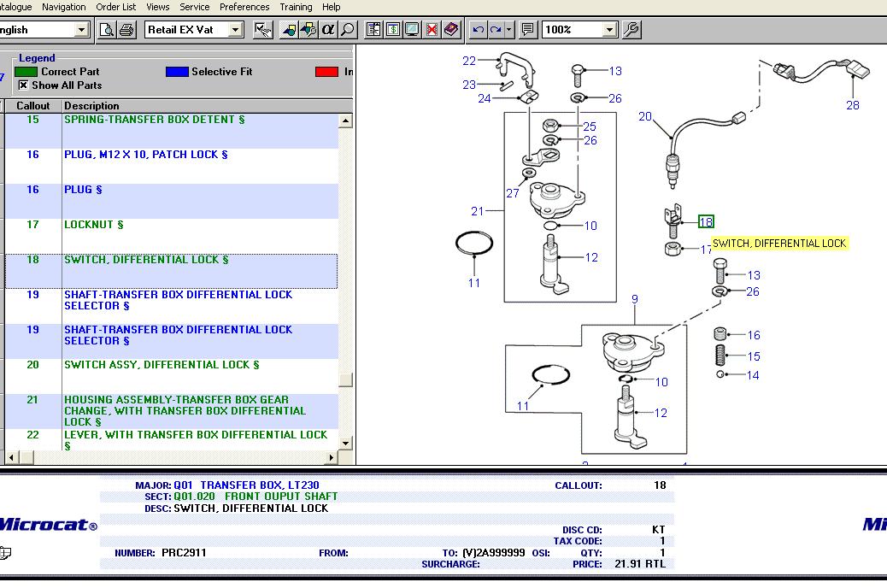This screenshot has width=887, height=588.
Task: Click the undo arrow icon
Action: pyautogui.click(x=479, y=30)
